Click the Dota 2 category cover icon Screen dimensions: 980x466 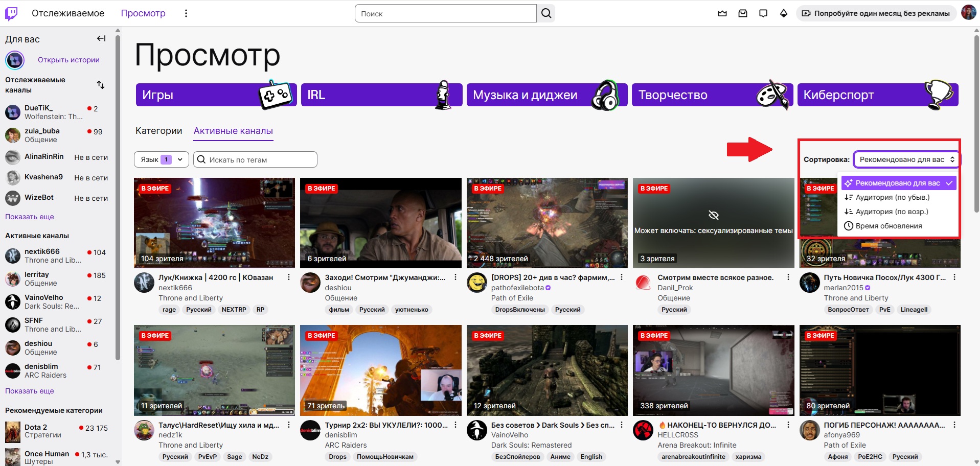[13, 432]
